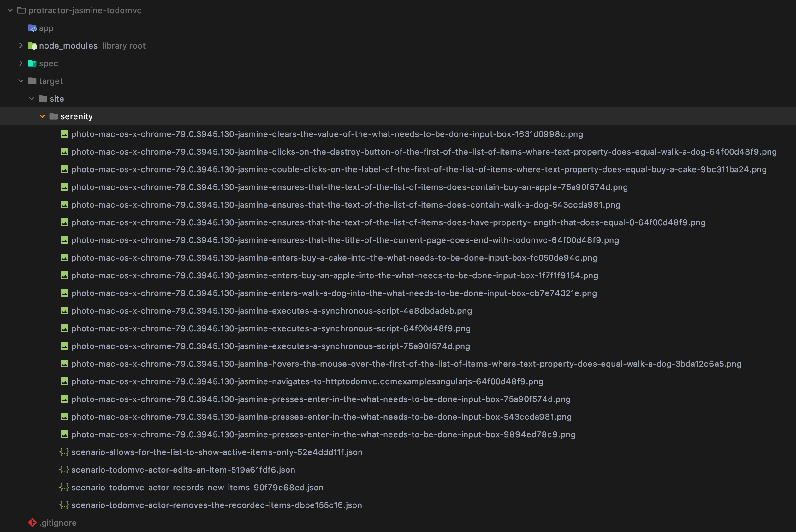Select scenario-todomvc-actor-removes-the-recorded-items file
Image resolution: width=796 pixels, height=532 pixels.
(x=217, y=505)
